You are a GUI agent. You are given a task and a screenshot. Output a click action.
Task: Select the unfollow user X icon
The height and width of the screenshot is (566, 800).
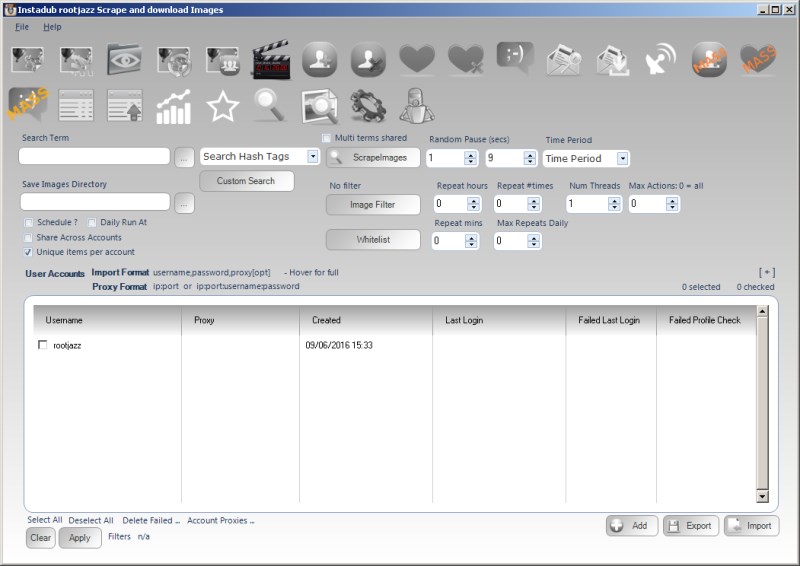(368, 60)
